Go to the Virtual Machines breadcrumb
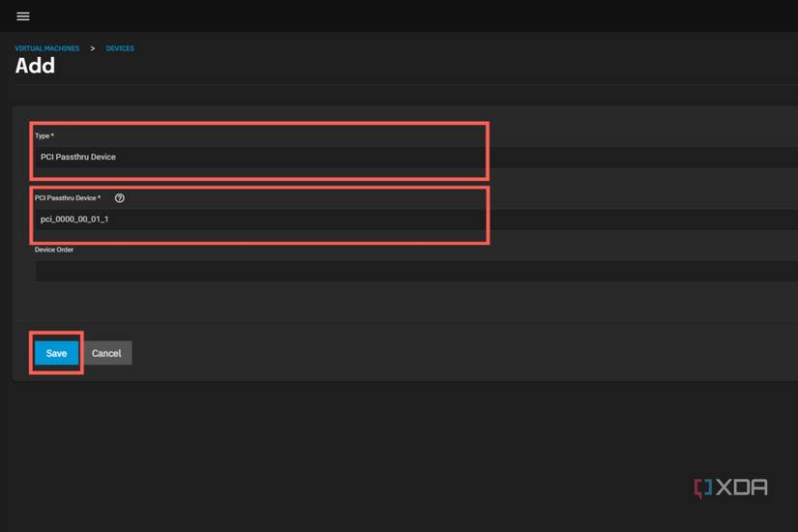This screenshot has width=798, height=532. pos(46,48)
